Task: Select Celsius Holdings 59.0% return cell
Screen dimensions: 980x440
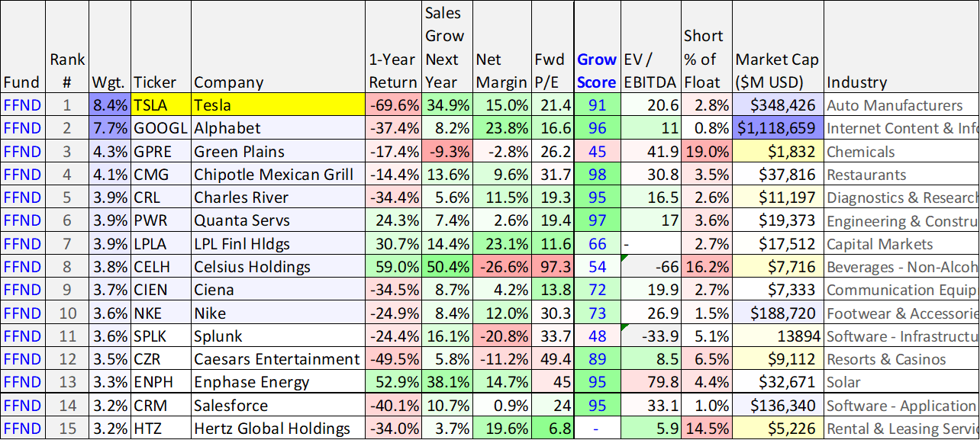Action: [394, 267]
